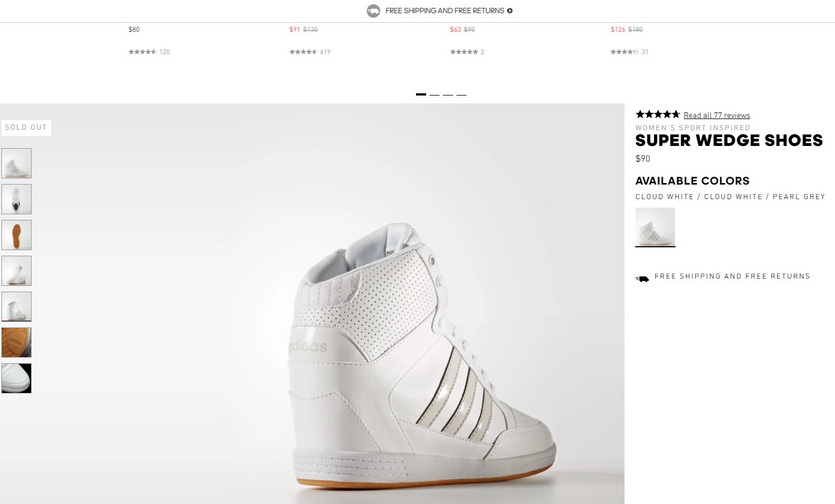Open the Read all 77 reviews link
The height and width of the screenshot is (504, 835).
[x=716, y=115]
